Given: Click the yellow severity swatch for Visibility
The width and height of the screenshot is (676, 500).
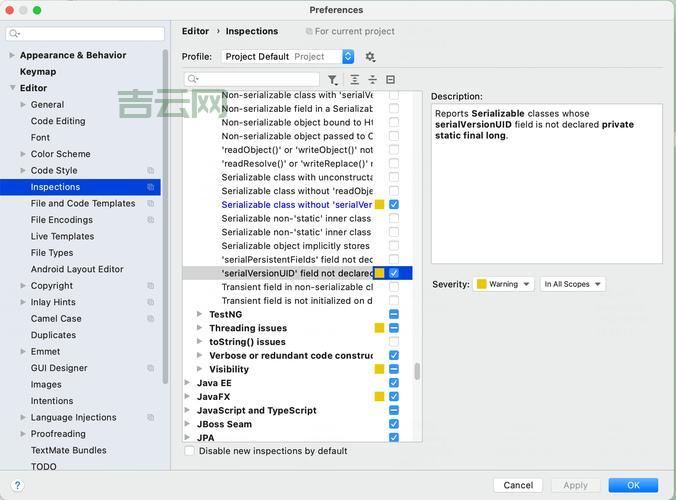Looking at the screenshot, I should (x=379, y=369).
